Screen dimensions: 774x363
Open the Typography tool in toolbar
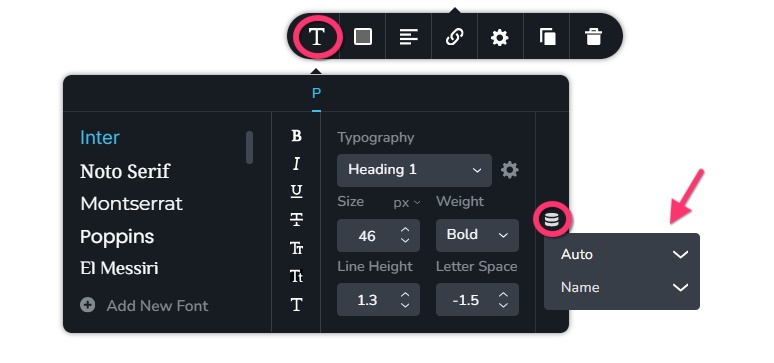(x=316, y=37)
